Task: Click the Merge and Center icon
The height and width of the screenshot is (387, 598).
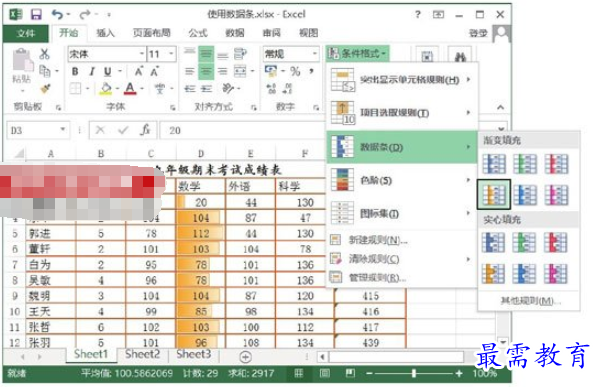Action: pyautogui.click(x=240, y=71)
